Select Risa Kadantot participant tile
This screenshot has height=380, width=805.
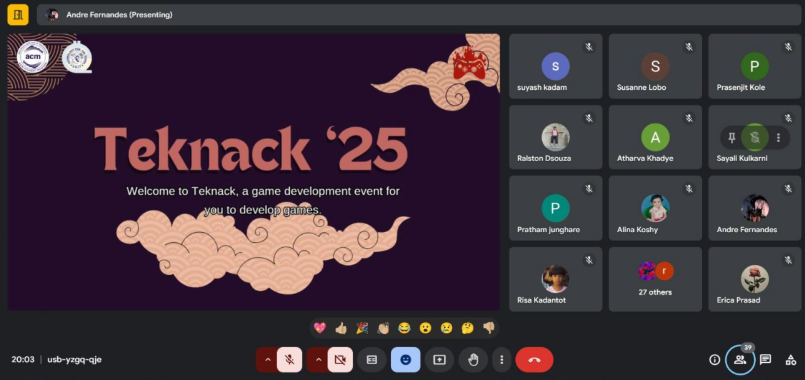tap(555, 279)
